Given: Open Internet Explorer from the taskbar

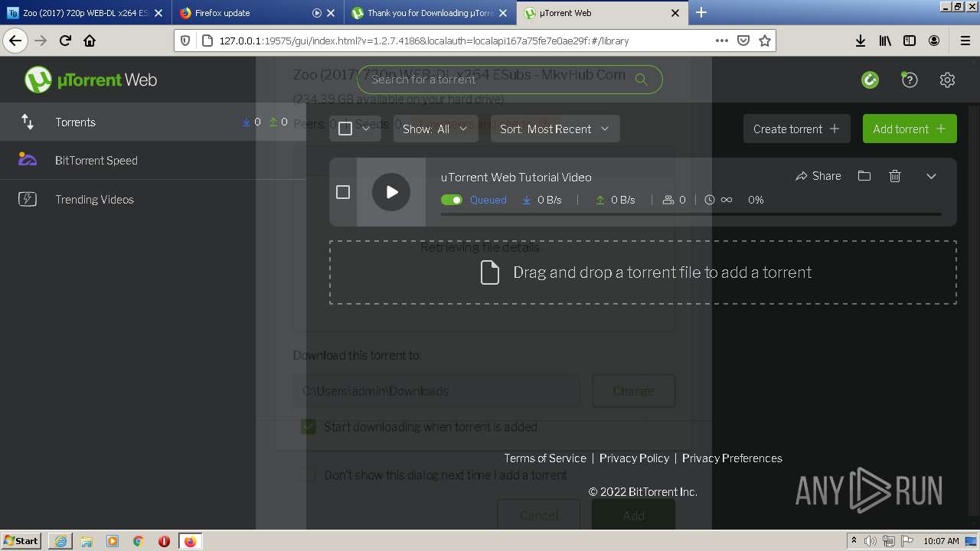Looking at the screenshot, I should [60, 541].
